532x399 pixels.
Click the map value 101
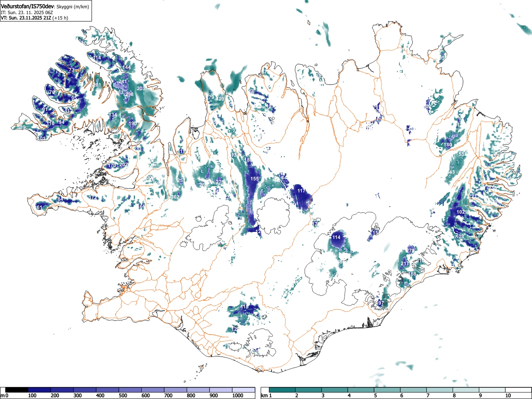click(x=41, y=138)
